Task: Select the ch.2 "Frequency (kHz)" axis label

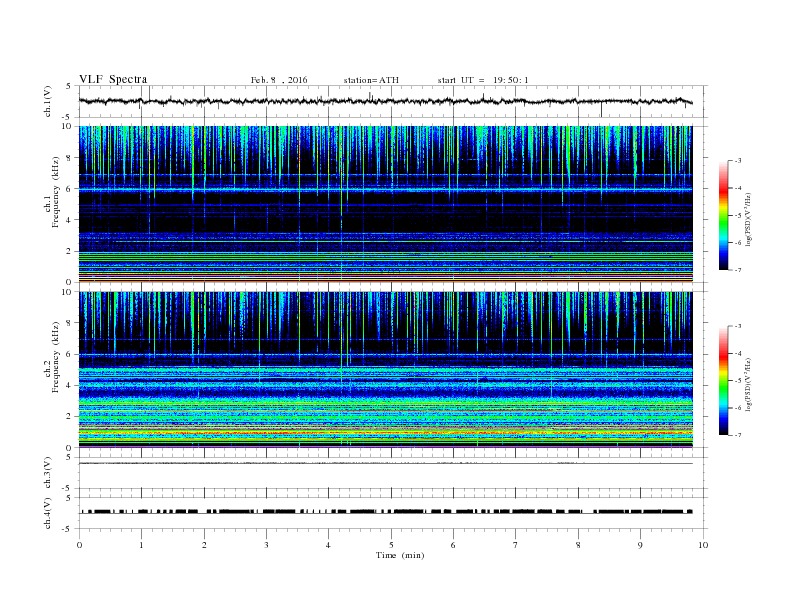Action: click(x=56, y=357)
